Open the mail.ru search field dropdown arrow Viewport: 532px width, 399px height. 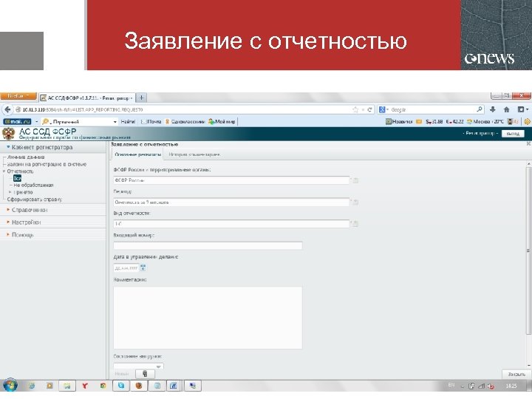tap(115, 121)
